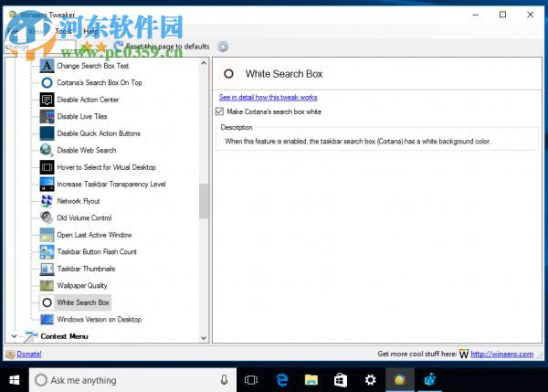Launch Microsoft Edge from the taskbar

coord(281,380)
